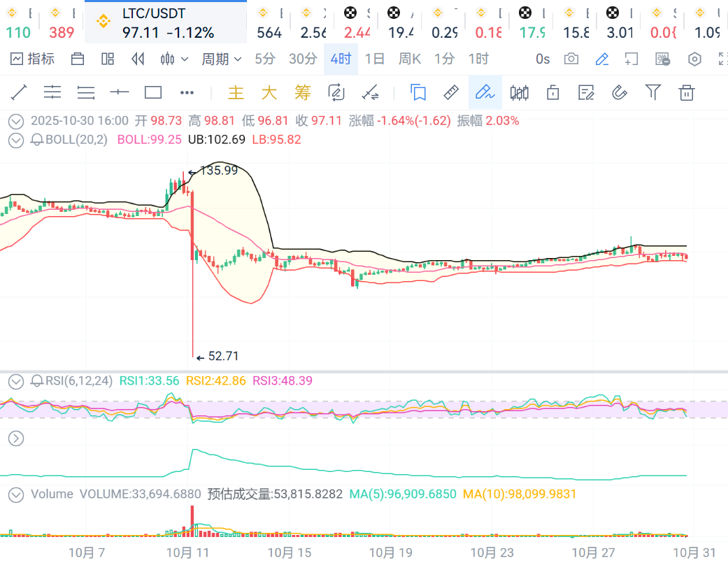Viewport: 728px width, 565px height.
Task: Open the candlestick chart type dropdown
Action: pyautogui.click(x=174, y=59)
